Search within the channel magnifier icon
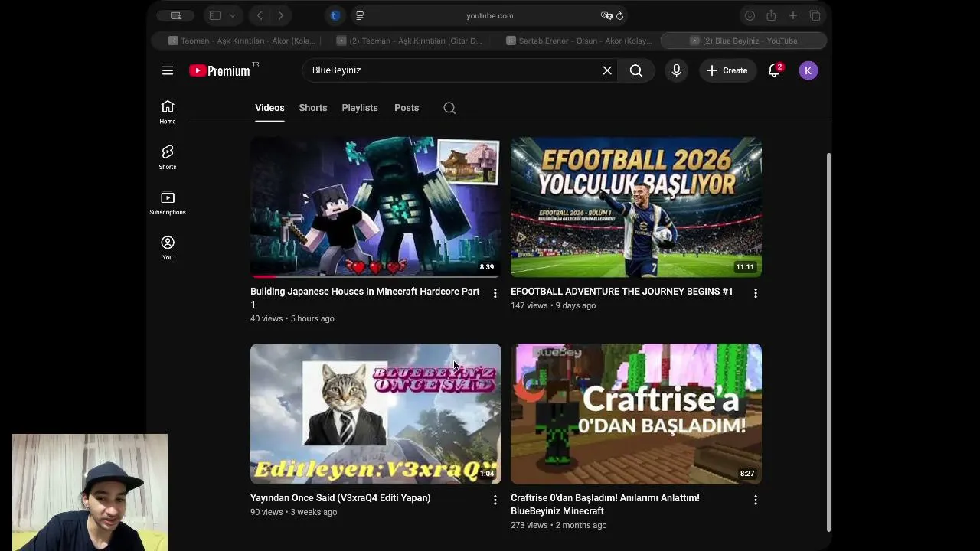The height and width of the screenshot is (551, 980). point(449,108)
